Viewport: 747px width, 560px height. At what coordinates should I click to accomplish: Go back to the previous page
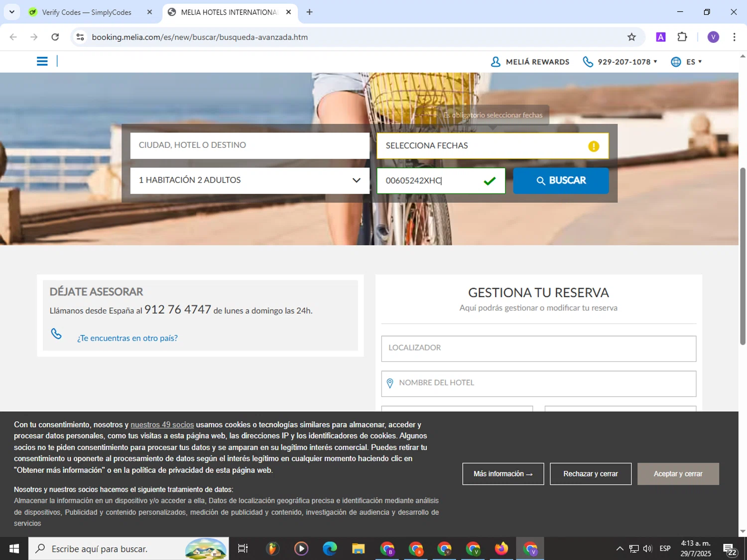click(x=13, y=37)
